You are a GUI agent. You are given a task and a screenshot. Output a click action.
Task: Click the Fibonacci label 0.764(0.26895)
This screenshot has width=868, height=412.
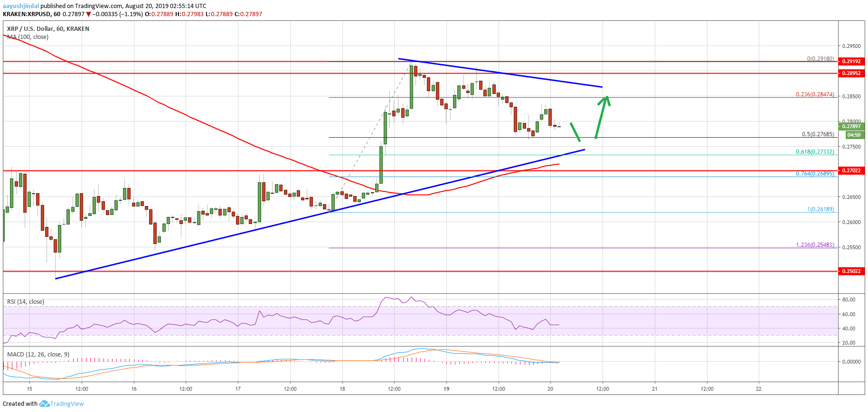tap(815, 174)
